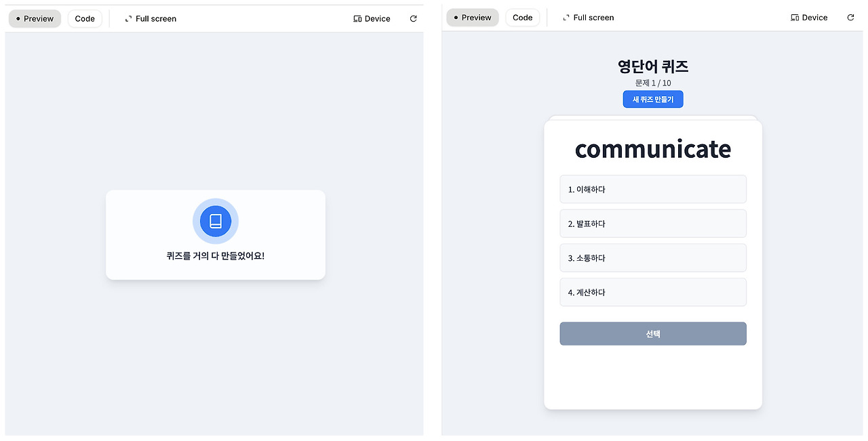Choose answer option 2. 발표하다
This screenshot has width=868, height=441.
652,224
